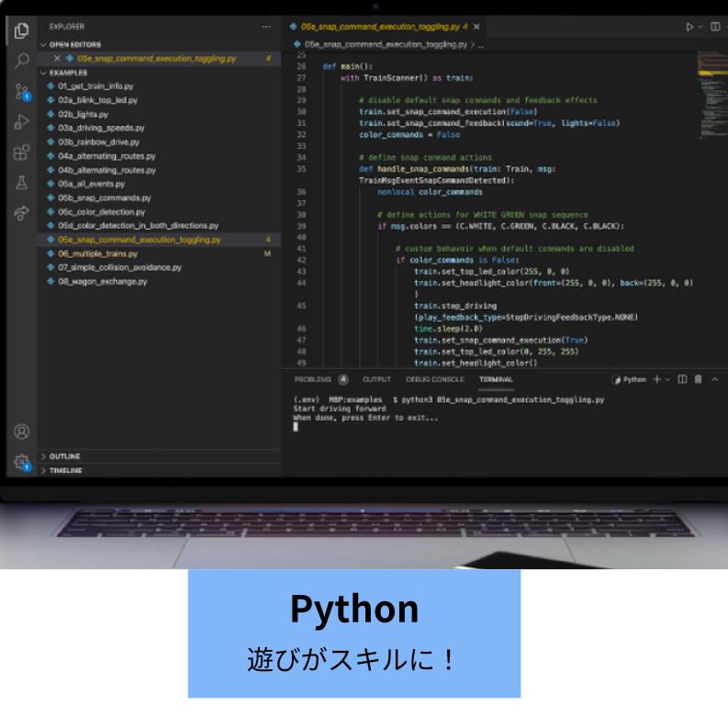Screen dimensions: 728x728
Task: Click the Problems count badge 4
Action: pos(343,379)
